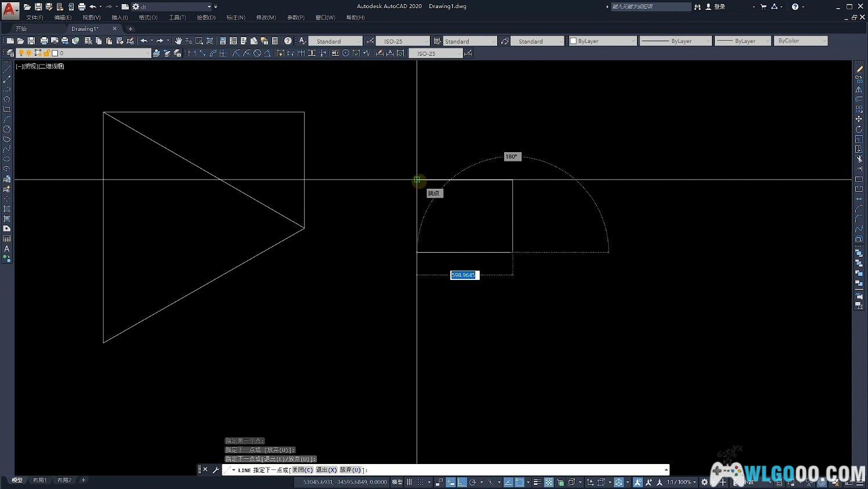Click the dynamic input distance field 598.9645
This screenshot has height=489, width=868.
464,275
